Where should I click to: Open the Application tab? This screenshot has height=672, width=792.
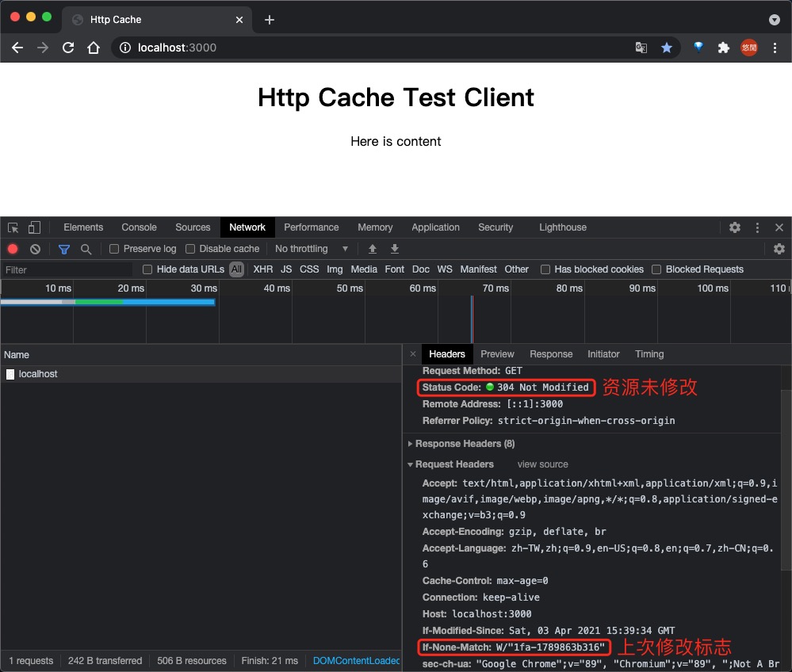tap(435, 227)
